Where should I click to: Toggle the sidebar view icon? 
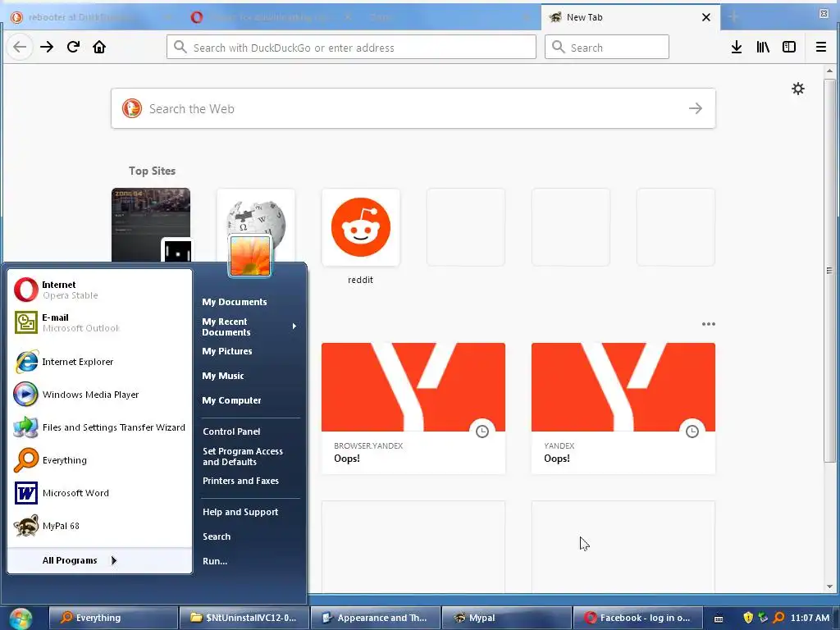pos(789,47)
